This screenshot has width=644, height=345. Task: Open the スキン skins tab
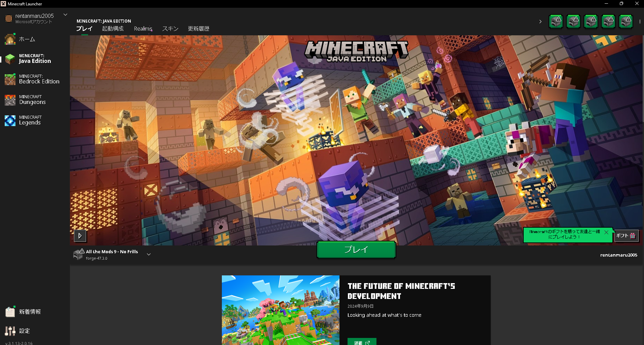[x=170, y=29]
